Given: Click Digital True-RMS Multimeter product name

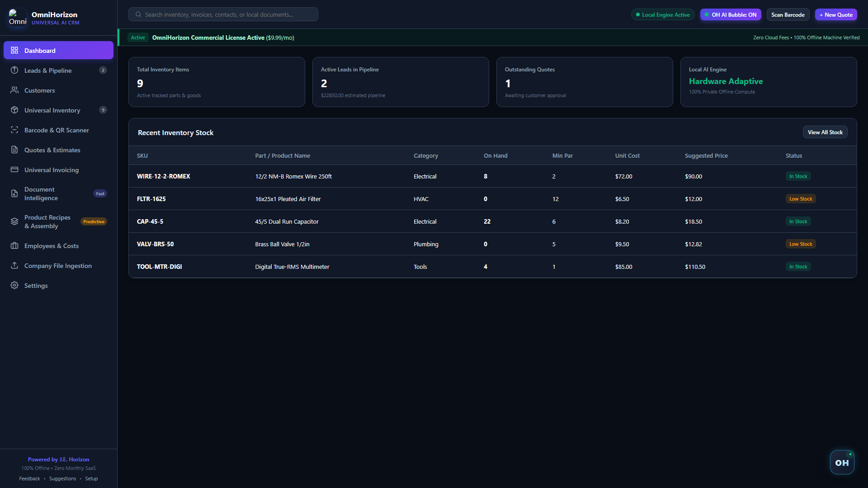Looking at the screenshot, I should tap(292, 267).
